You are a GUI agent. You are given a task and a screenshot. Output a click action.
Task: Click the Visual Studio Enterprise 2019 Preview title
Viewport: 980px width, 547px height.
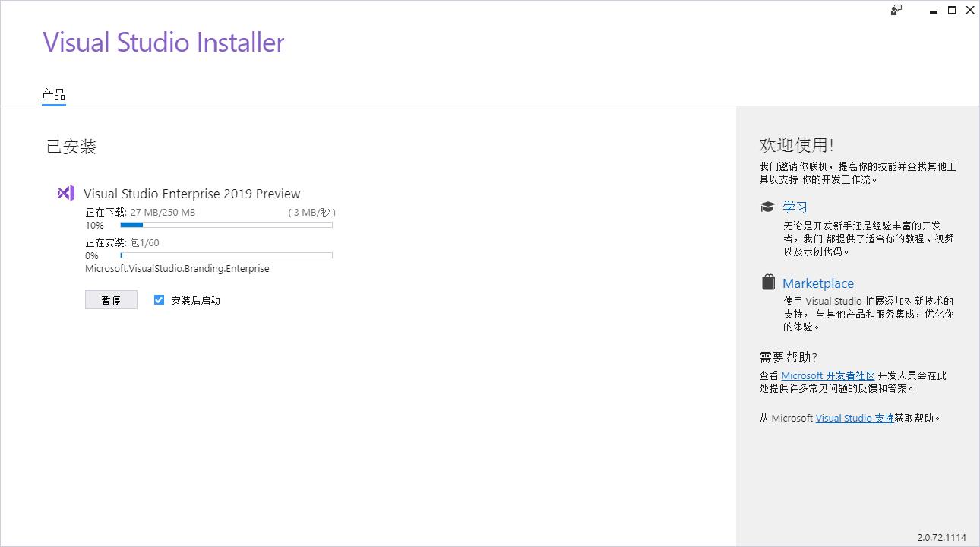point(191,193)
